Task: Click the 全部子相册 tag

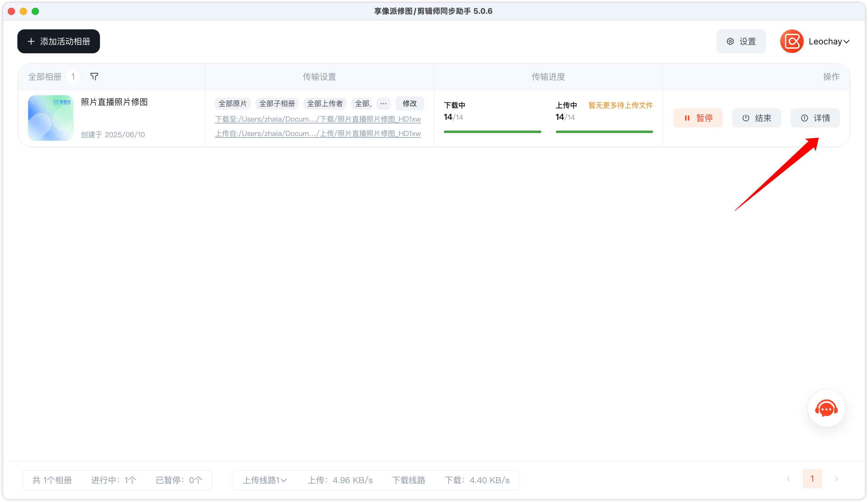Action: (x=277, y=104)
